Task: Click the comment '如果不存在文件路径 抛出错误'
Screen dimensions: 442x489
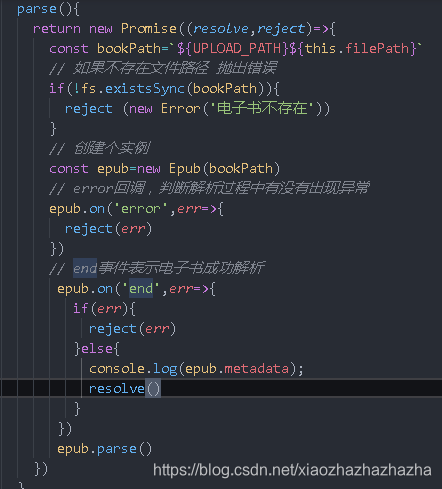Action: point(163,68)
